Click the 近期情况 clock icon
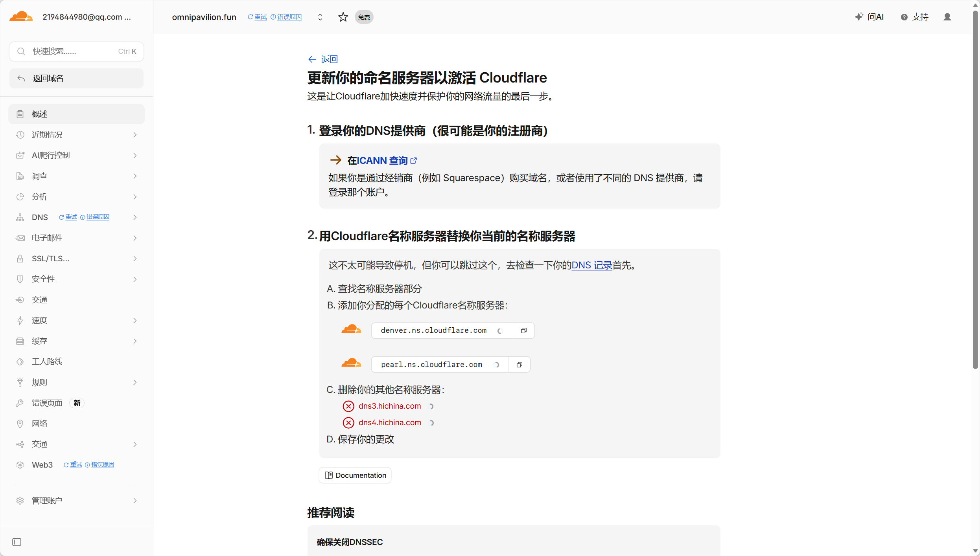Image resolution: width=980 pixels, height=556 pixels. (20, 135)
